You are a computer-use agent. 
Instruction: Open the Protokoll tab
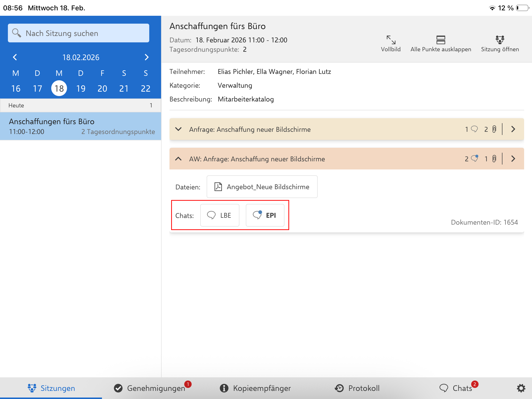click(357, 388)
